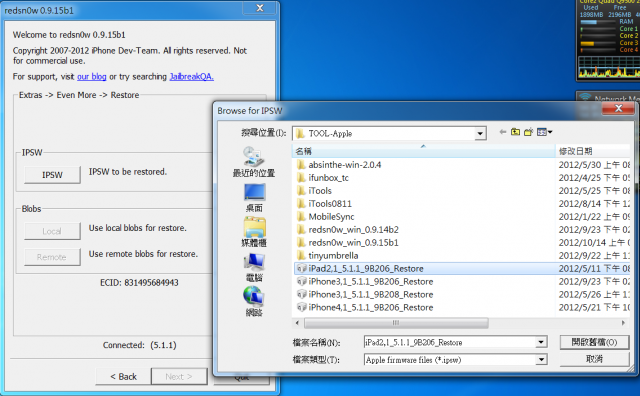The width and height of the screenshot is (640, 396).
Task: Open the view options dropdown arrow
Action: tap(550, 132)
